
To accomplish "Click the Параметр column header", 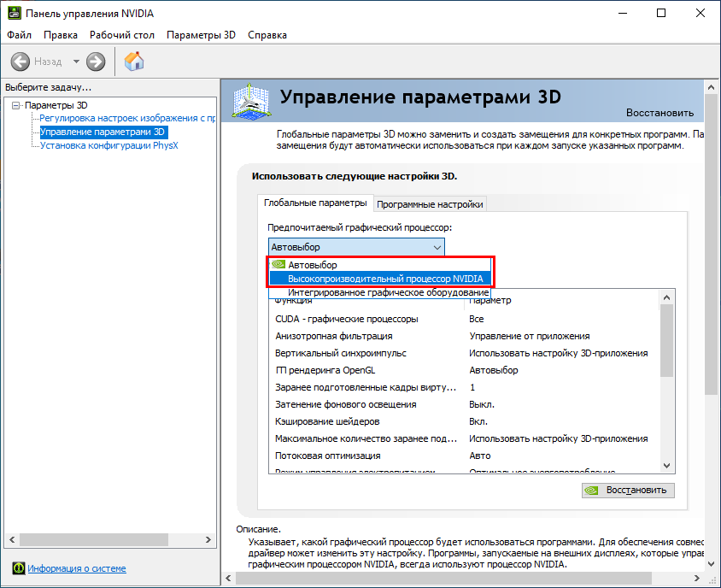I will [x=562, y=301].
